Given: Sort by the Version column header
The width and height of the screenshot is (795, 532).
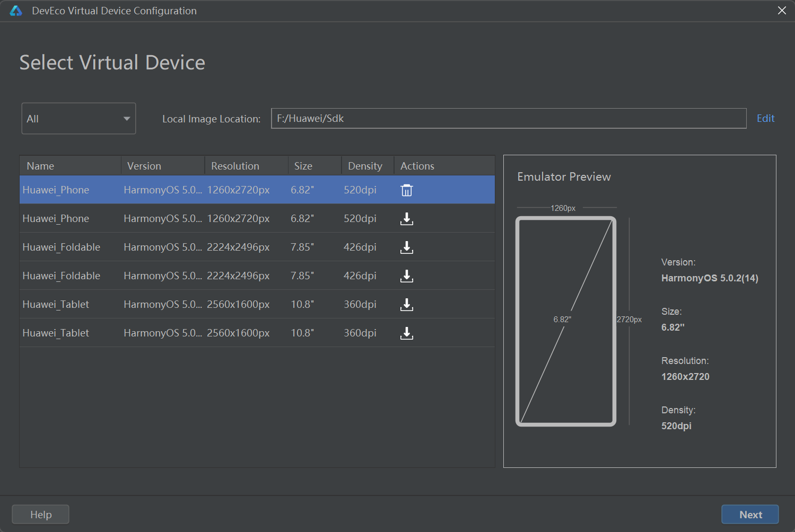Looking at the screenshot, I should 163,166.
